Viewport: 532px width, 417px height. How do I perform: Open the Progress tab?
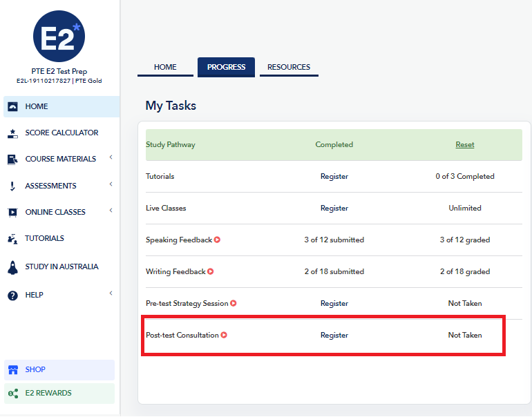(x=226, y=67)
